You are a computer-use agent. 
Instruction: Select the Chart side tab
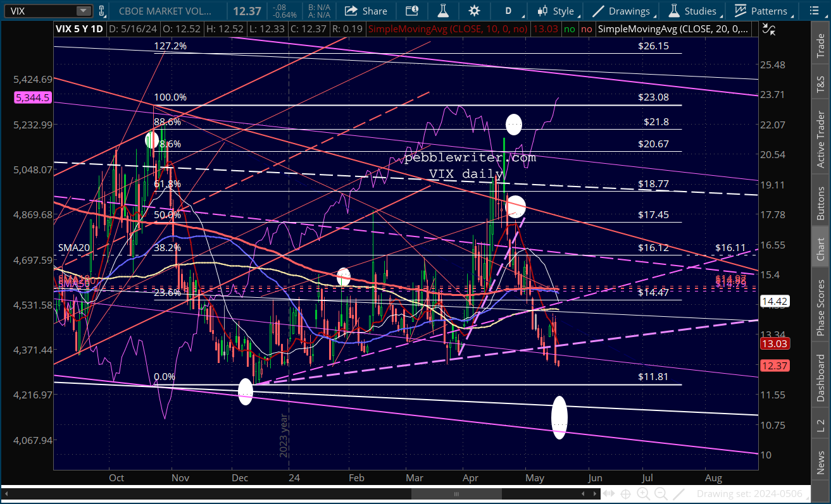tap(820, 249)
